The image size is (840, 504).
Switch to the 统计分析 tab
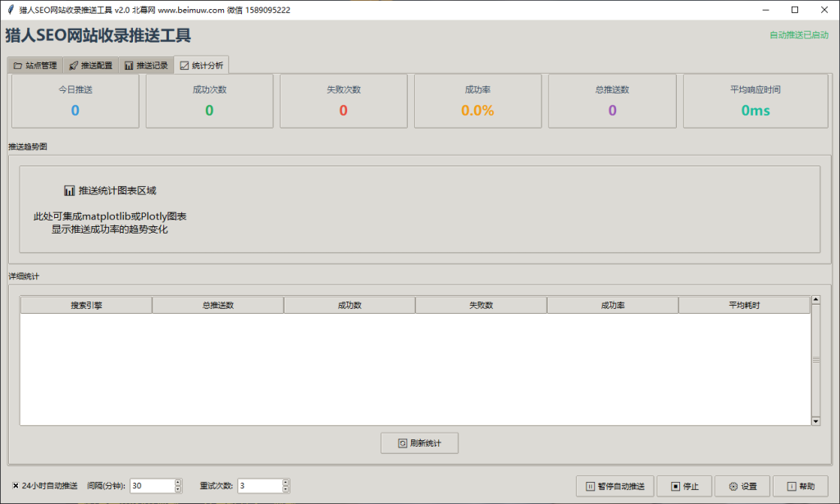coord(201,66)
